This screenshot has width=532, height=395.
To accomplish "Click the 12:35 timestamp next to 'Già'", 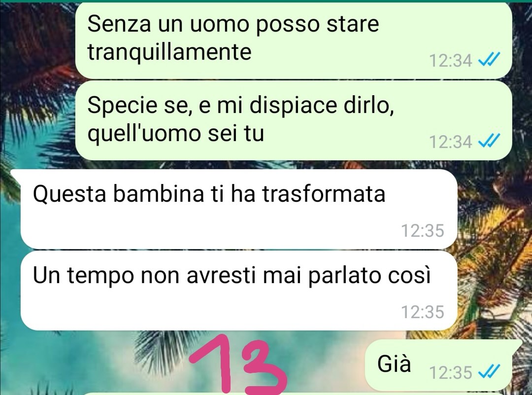I will (x=450, y=372).
